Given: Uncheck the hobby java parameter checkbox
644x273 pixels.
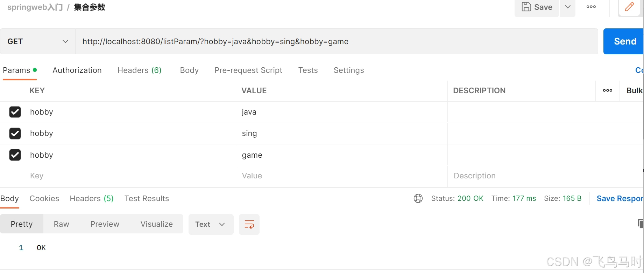Looking at the screenshot, I should [15, 112].
